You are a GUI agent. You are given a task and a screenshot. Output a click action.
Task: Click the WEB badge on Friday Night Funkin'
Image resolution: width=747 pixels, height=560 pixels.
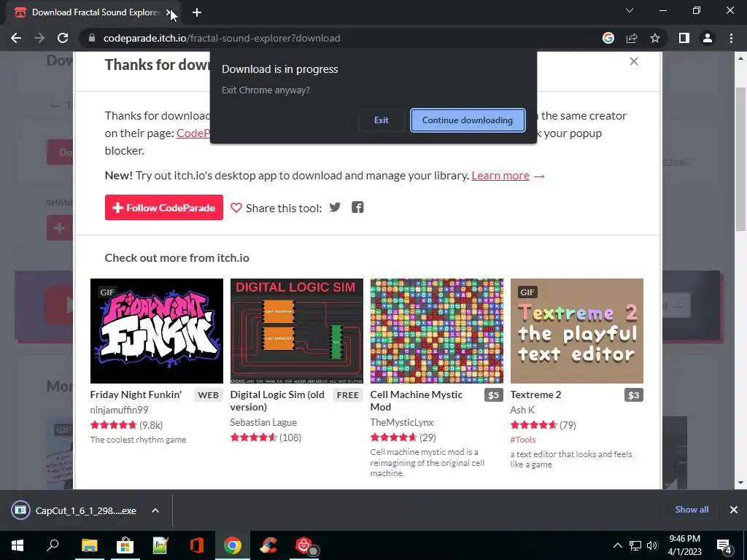pyautogui.click(x=208, y=394)
